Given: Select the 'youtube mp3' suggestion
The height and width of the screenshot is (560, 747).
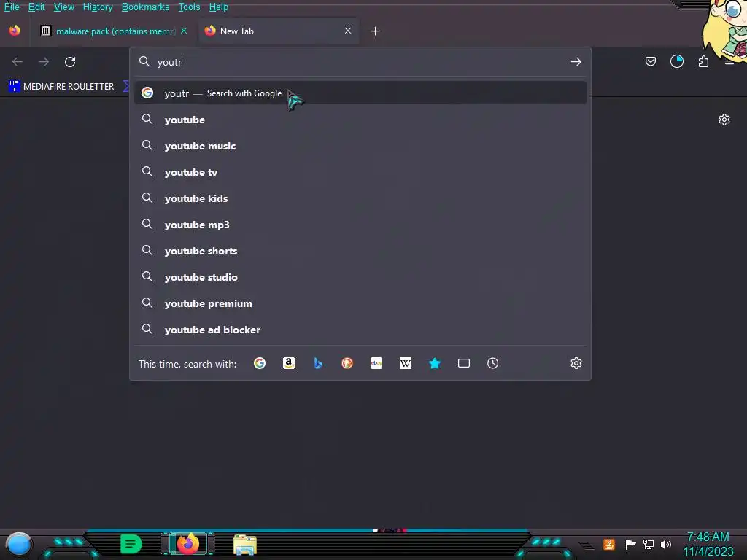Looking at the screenshot, I should coord(360,225).
